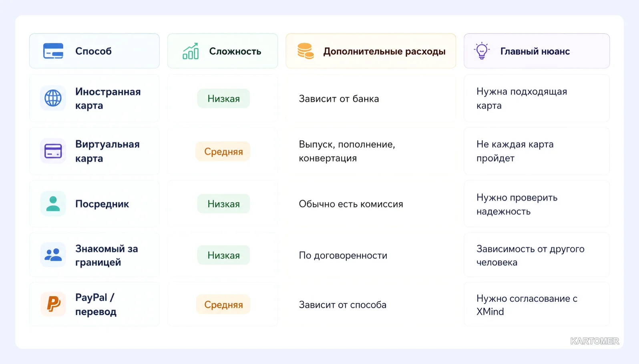Select the two-people icon for Знакомый за границей
Screen dimensions: 639x364
click(x=53, y=255)
